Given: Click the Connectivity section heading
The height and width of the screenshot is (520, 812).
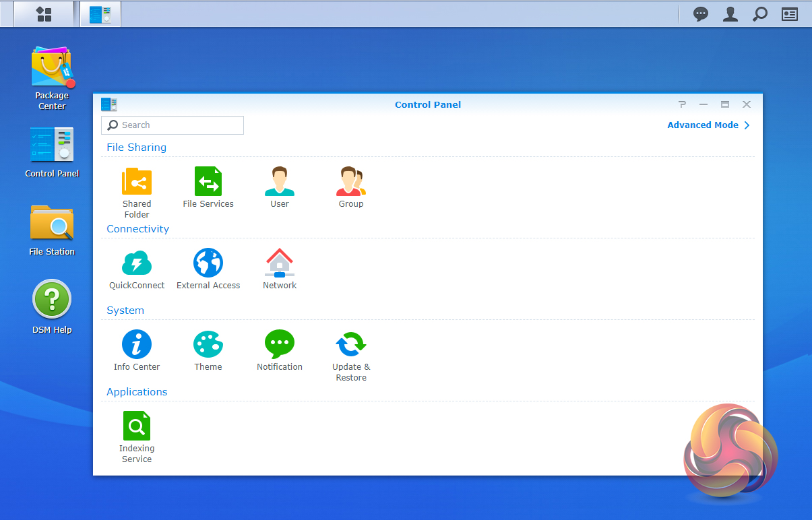Looking at the screenshot, I should point(138,229).
